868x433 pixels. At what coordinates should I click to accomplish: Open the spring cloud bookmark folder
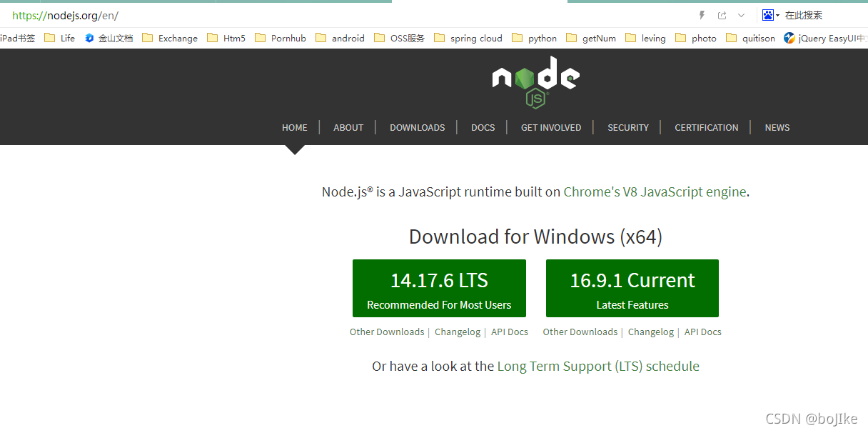point(468,38)
